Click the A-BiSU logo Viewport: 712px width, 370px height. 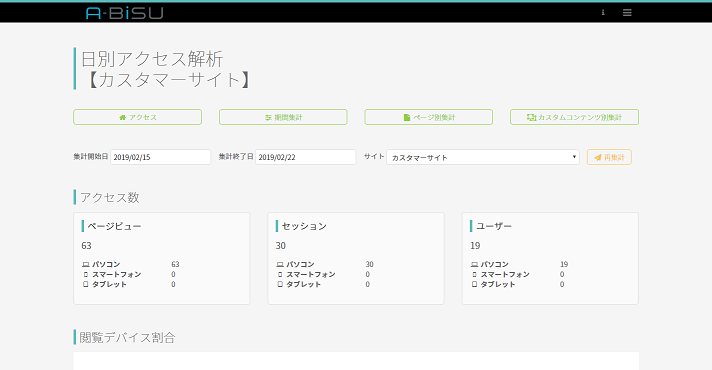[x=124, y=13]
